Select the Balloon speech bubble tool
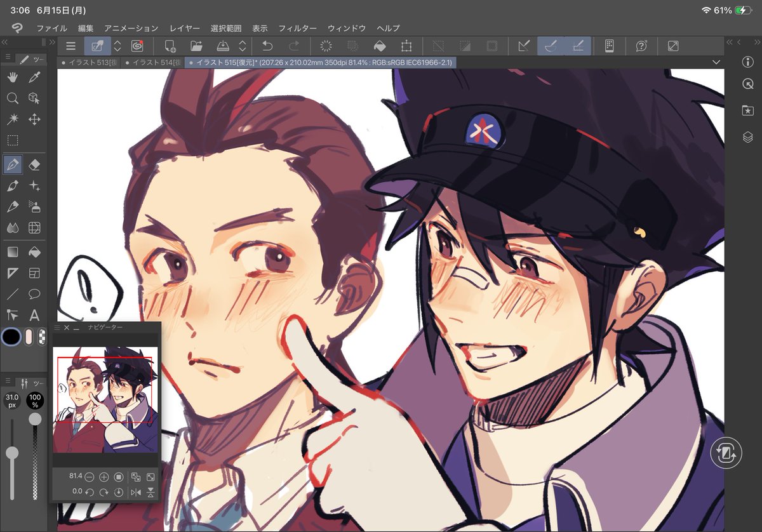This screenshot has height=532, width=762. tap(34, 294)
